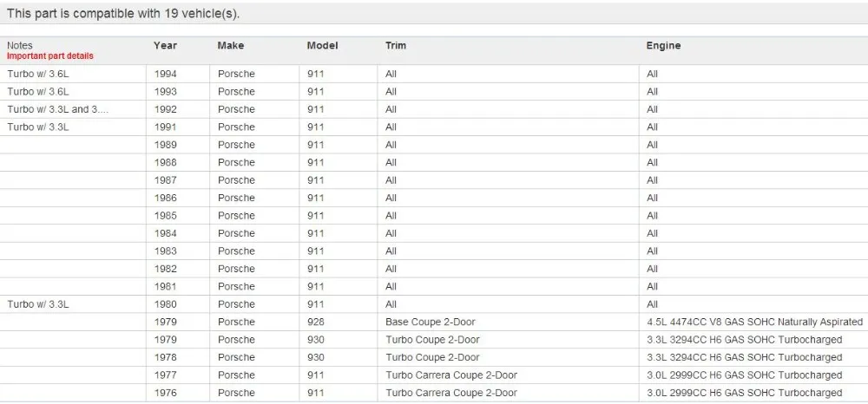Click 'This part is compatible with 19 vehicle(s).' heading
This screenshot has height=404, width=868.
123,14
